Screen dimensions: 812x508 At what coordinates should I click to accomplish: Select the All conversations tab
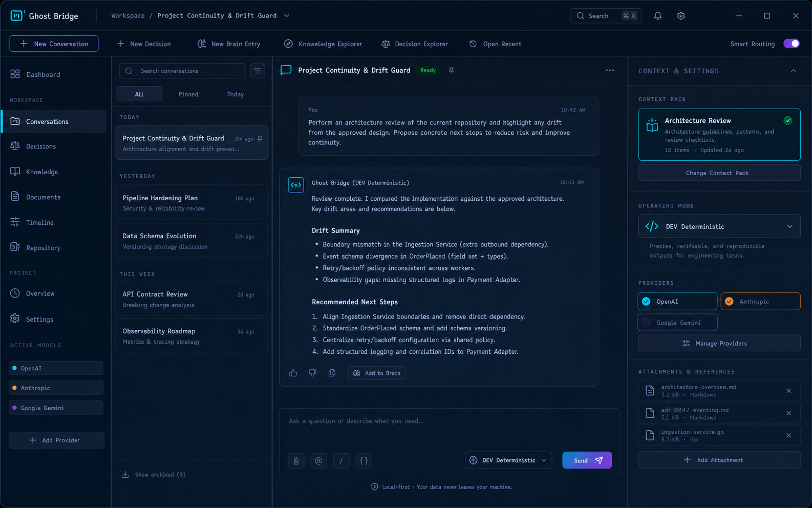pos(139,94)
